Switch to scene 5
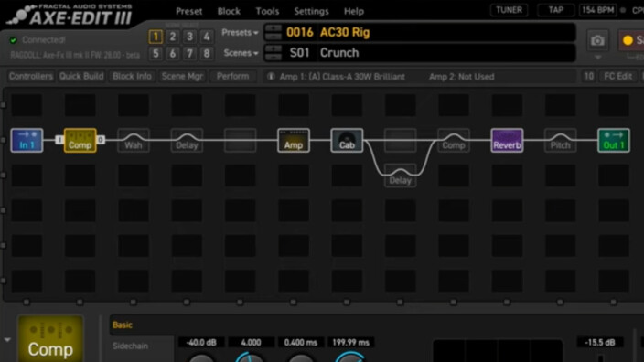The height and width of the screenshot is (362, 644). tap(156, 53)
